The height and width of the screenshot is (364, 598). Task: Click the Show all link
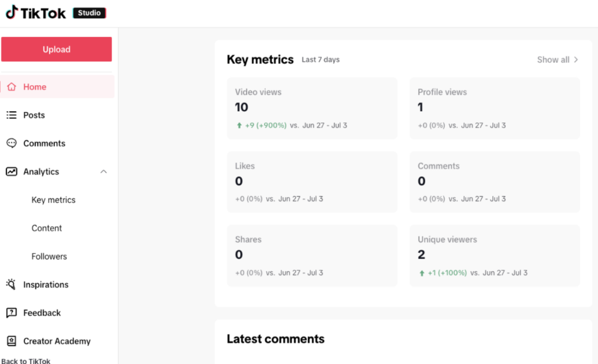coord(558,60)
